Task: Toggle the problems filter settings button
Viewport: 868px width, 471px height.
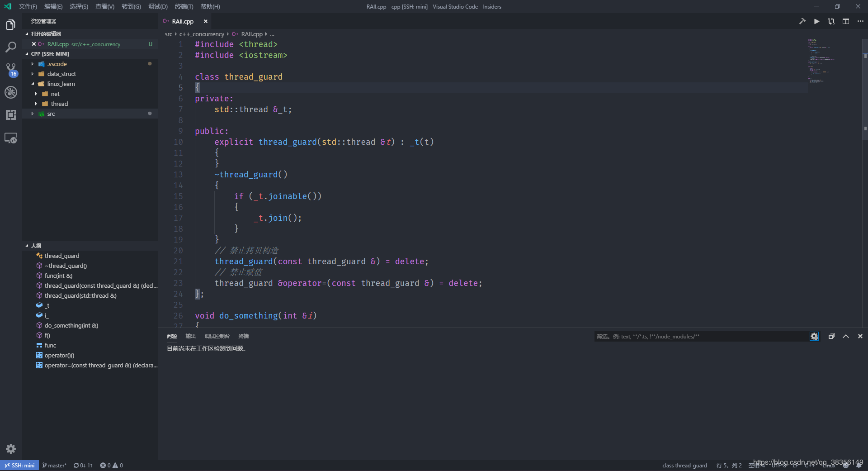Action: (814, 336)
